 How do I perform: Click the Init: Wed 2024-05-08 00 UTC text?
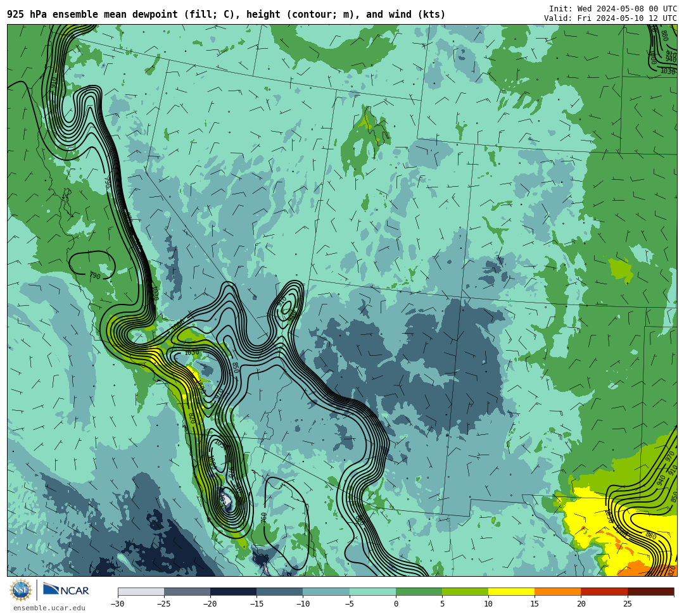click(612, 9)
